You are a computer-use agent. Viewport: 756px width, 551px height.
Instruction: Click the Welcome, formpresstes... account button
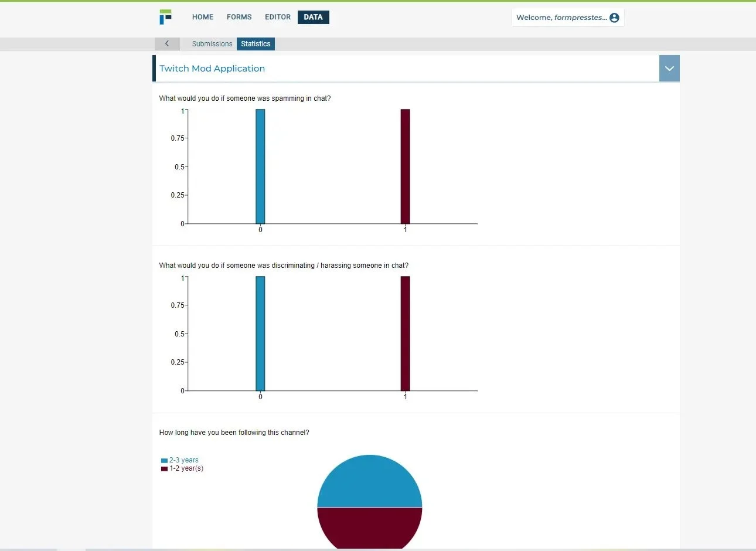(x=567, y=18)
